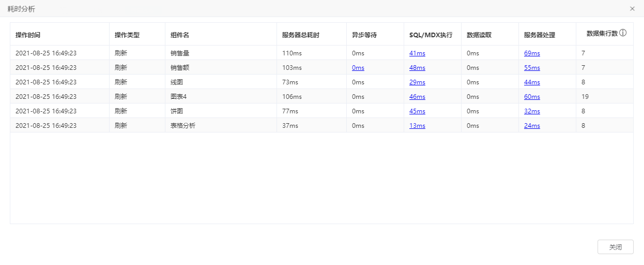Click the 24ms server processing link
Screen dimensions: 644x265
click(x=532, y=126)
